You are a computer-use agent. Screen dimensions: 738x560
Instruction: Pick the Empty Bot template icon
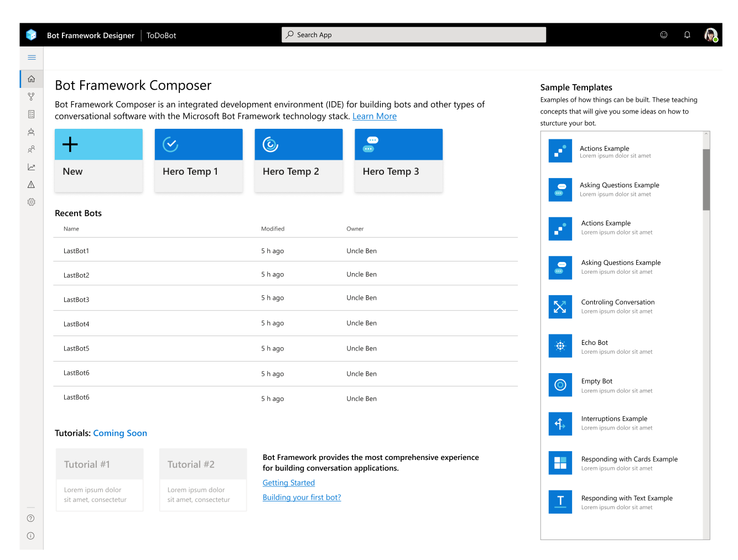(x=560, y=385)
